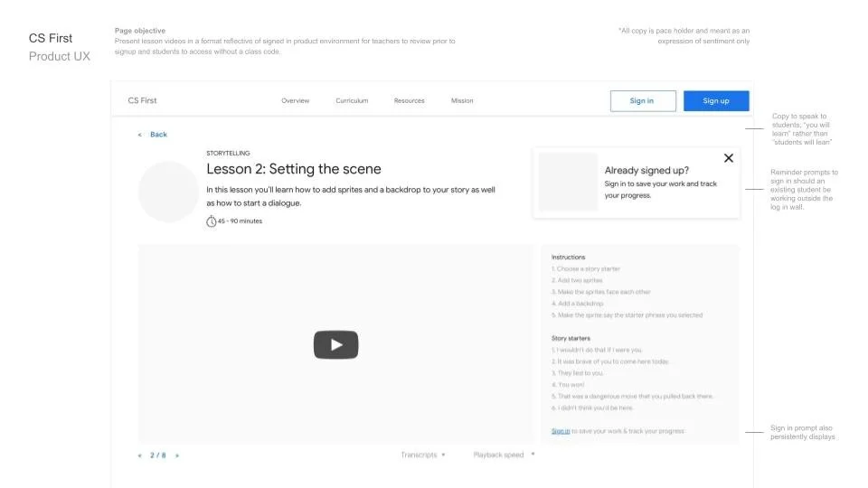Click the Sign in button in header
Viewport: 868px width, 488px height.
pos(643,100)
